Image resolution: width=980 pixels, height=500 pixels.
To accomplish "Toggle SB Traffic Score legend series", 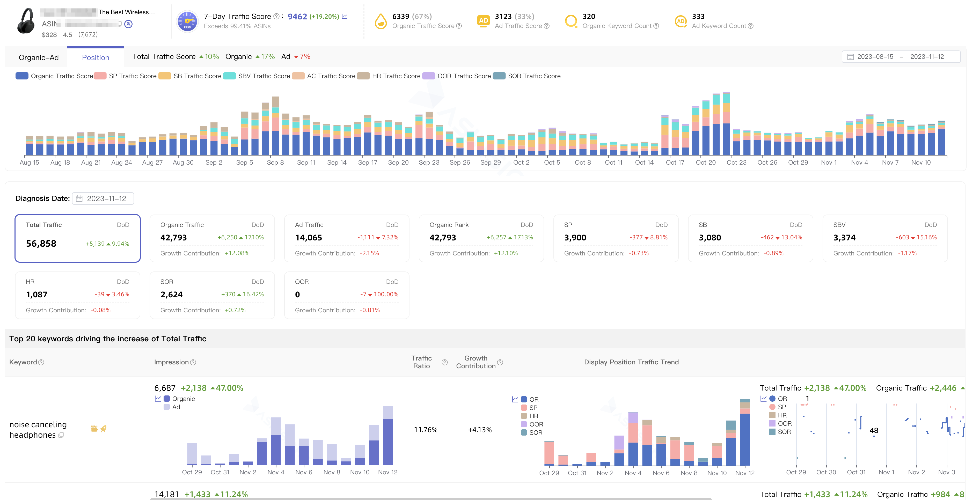I will pyautogui.click(x=190, y=76).
